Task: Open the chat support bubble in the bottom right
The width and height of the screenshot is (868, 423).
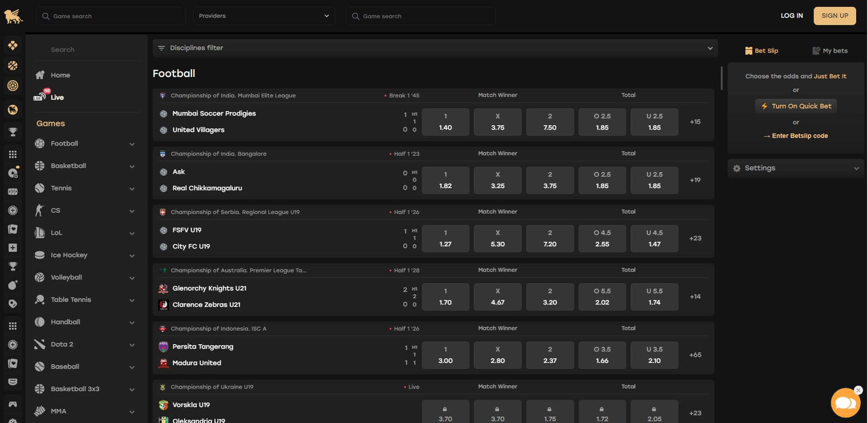Action: coord(845,403)
